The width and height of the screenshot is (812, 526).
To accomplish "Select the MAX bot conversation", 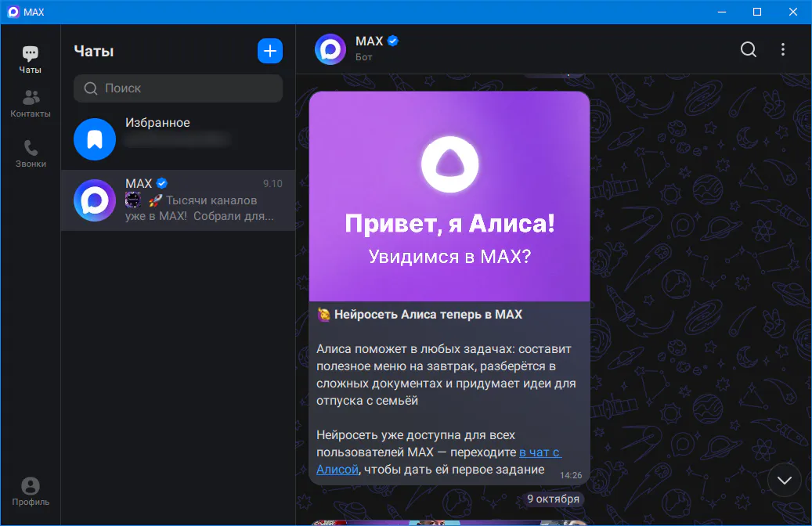I will tap(178, 200).
